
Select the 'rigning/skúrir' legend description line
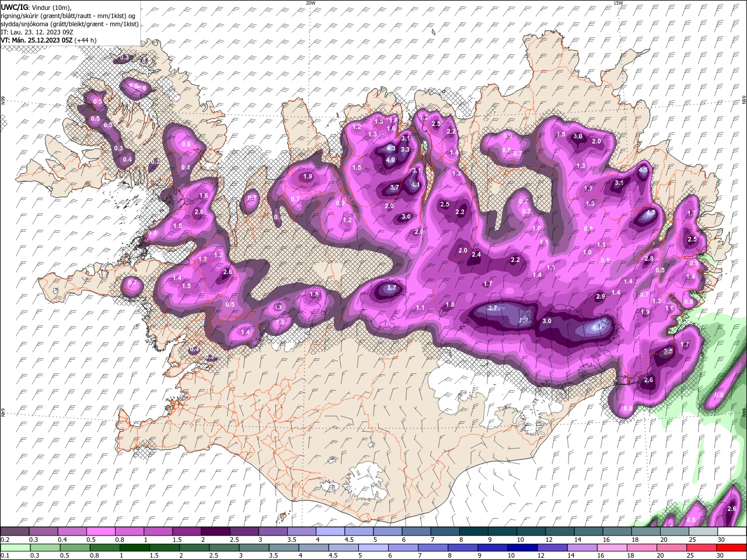click(68, 16)
